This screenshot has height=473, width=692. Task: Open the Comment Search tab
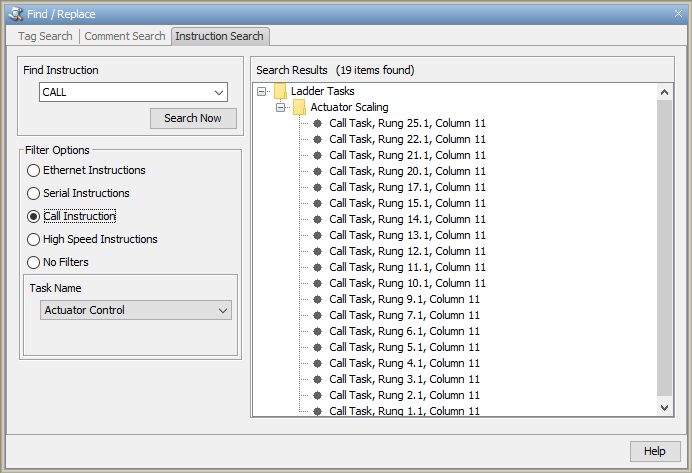tap(125, 36)
